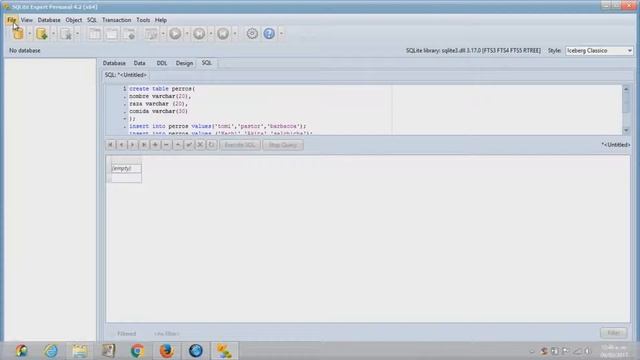
Task: Open the Database menu
Action: pyautogui.click(x=49, y=20)
